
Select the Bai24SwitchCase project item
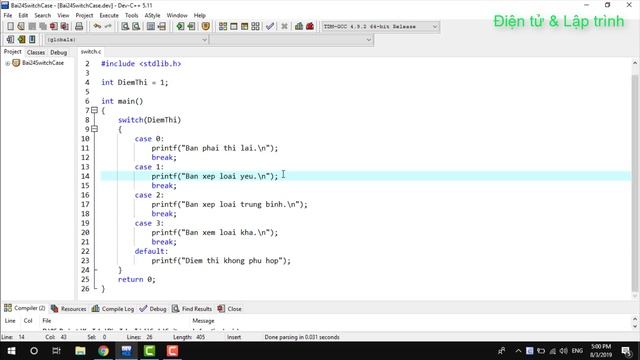43,63
